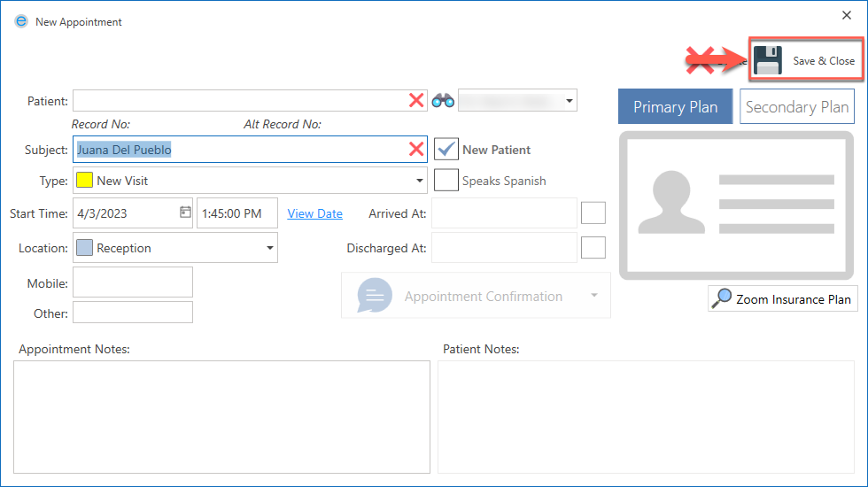Uncheck the New Patient checkbox
Image resolution: width=868 pixels, height=487 pixels.
pyautogui.click(x=446, y=150)
